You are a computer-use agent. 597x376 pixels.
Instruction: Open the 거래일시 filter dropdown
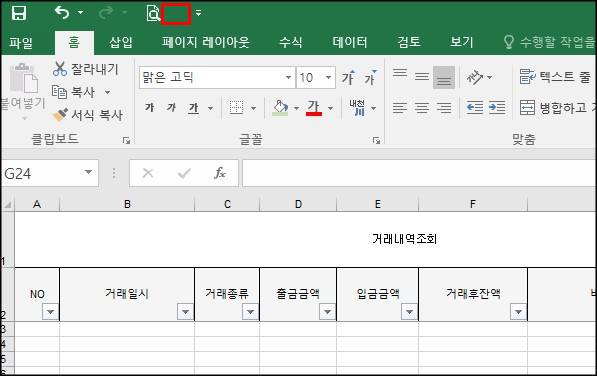(x=185, y=312)
